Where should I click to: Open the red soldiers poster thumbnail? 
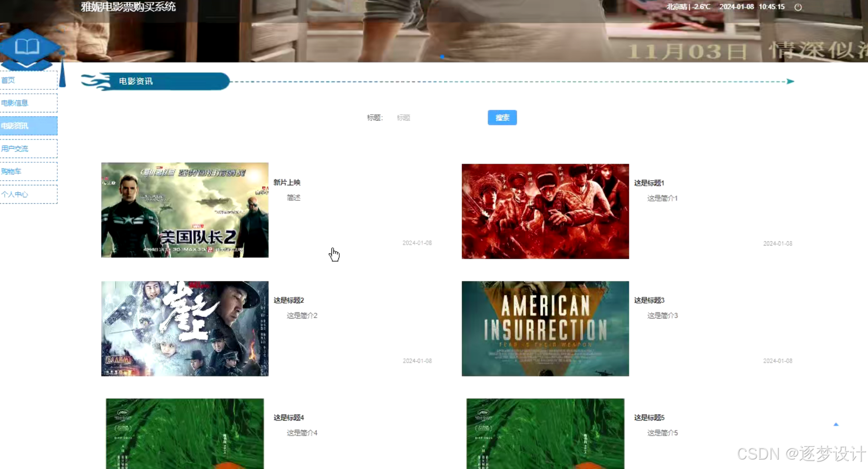[x=545, y=211]
